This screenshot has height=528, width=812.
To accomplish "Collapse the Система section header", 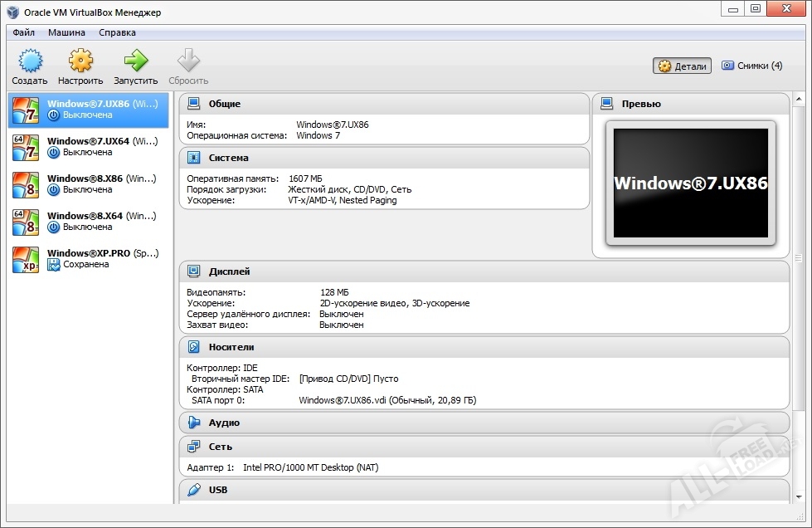I will (x=228, y=158).
